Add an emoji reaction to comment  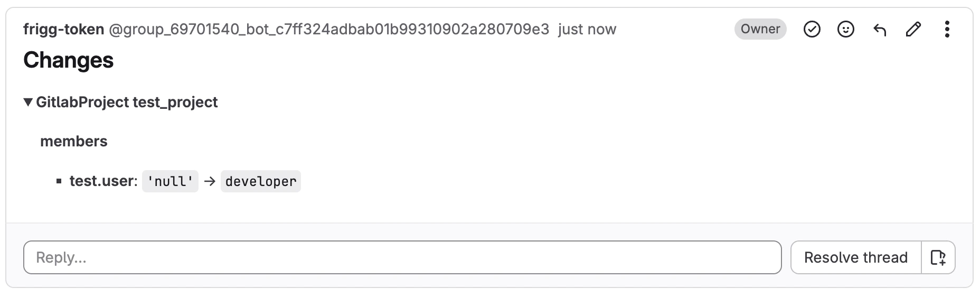coord(845,30)
